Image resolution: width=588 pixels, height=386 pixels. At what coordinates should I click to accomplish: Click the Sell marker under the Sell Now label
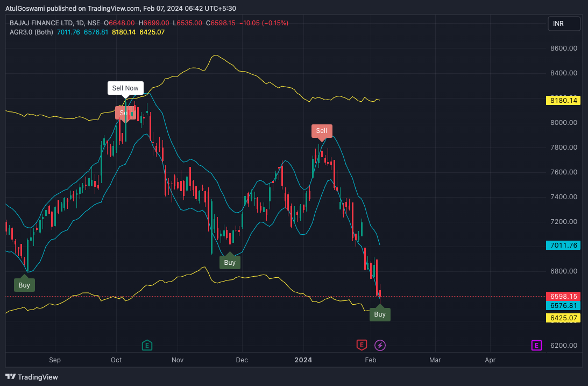(125, 113)
